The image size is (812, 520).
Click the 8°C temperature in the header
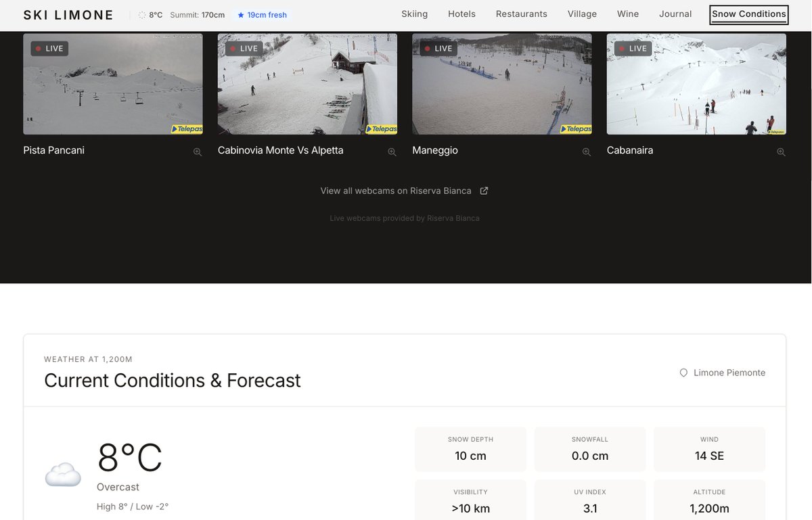(156, 15)
